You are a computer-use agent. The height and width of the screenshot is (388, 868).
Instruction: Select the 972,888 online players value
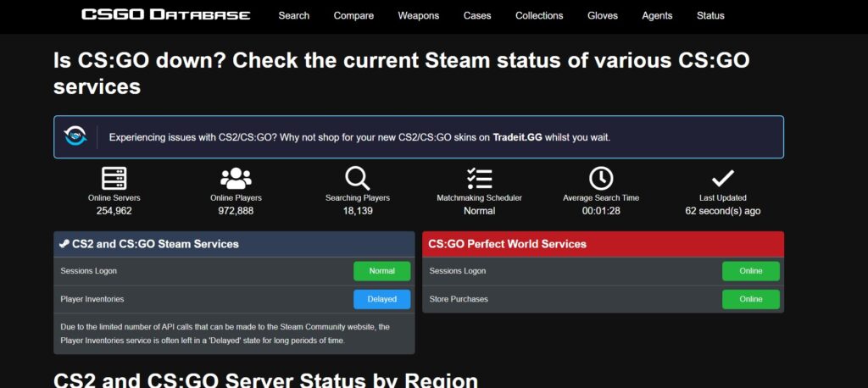coord(236,211)
